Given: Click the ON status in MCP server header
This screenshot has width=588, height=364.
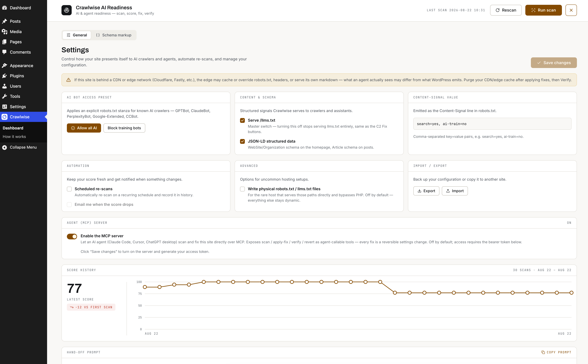Looking at the screenshot, I should tap(569, 223).
